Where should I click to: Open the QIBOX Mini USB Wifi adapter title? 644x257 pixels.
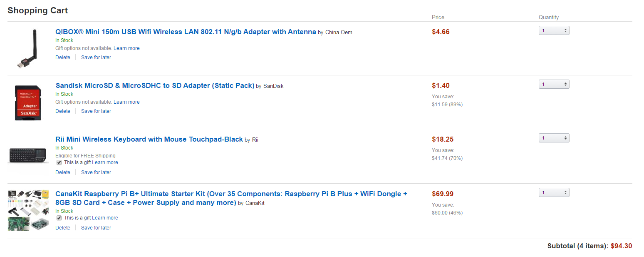click(186, 32)
